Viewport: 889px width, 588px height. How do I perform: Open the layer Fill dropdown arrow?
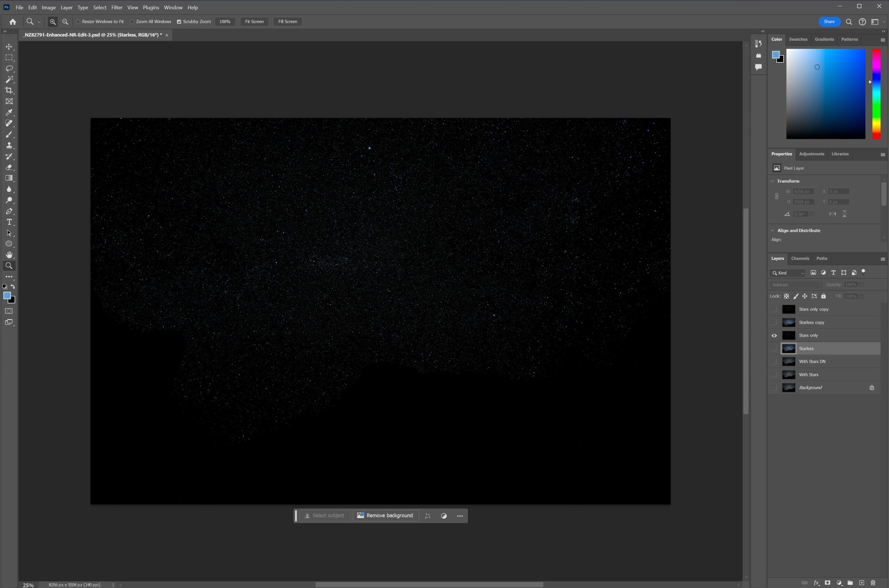tap(862, 296)
